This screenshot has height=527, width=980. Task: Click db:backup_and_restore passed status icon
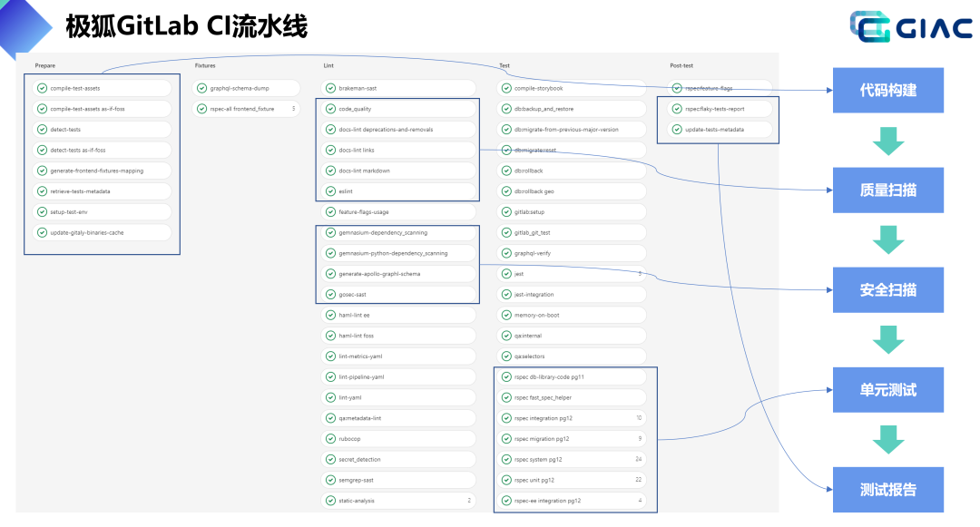(x=506, y=109)
